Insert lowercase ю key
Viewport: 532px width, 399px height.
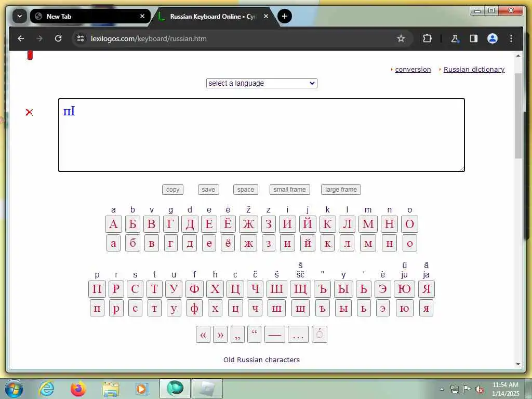[x=404, y=308]
